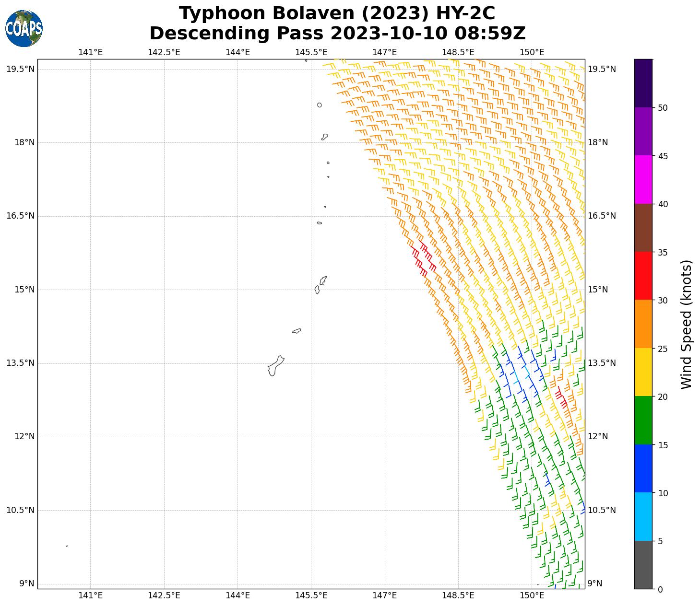The height and width of the screenshot is (606, 700).
Task: Click the red wind barbs near 150.5°E
Action: coord(560,397)
